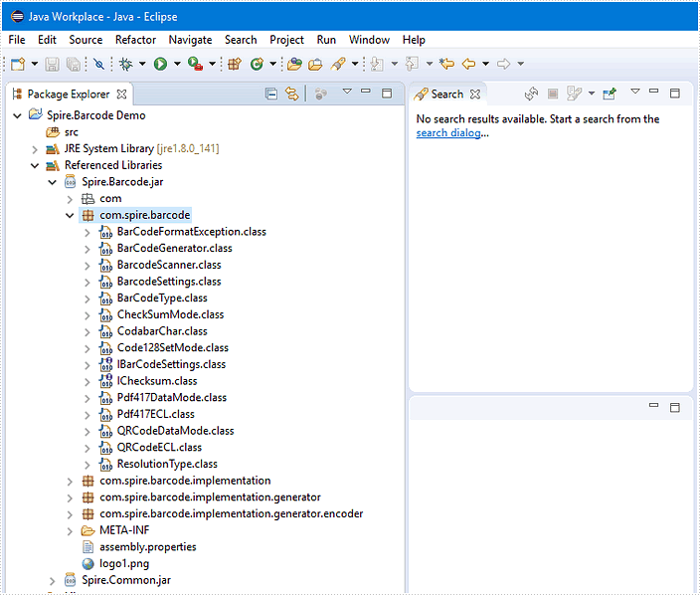This screenshot has width=700, height=595.
Task: Click Pin the Search View icon
Action: pyautogui.click(x=610, y=94)
